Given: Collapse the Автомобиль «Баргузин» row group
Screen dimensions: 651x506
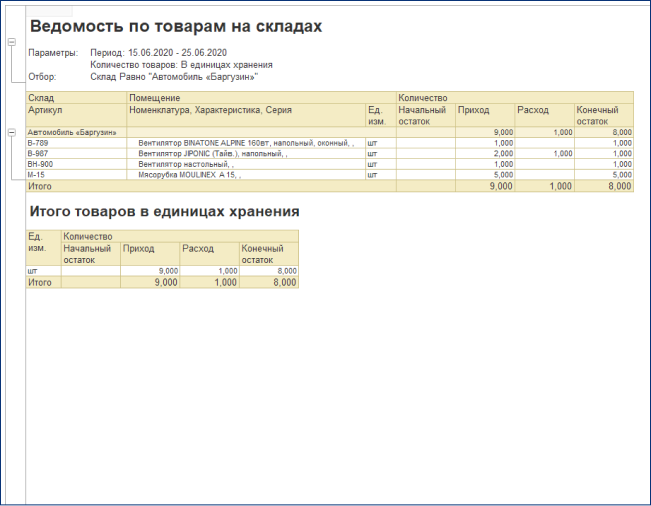Looking at the screenshot, I should (x=12, y=132).
